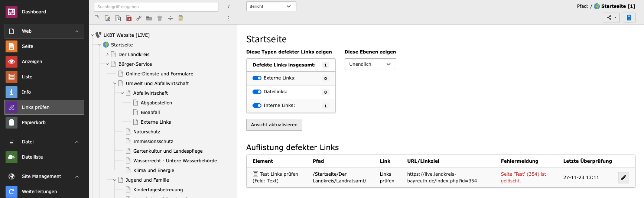Click the pencil edit icon for broken link
The width and height of the screenshot is (644, 198).
coord(623,178)
